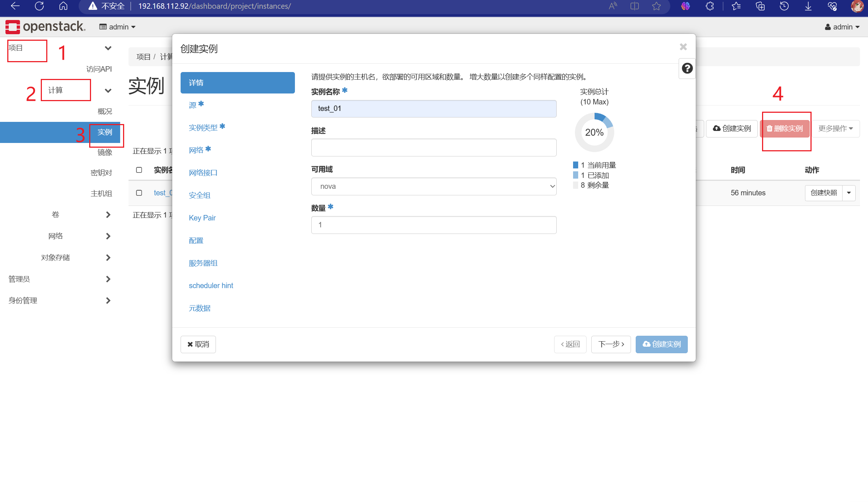The height and width of the screenshot is (502, 868).
Task: Open the browser extensions puzzle icon
Action: [710, 6]
